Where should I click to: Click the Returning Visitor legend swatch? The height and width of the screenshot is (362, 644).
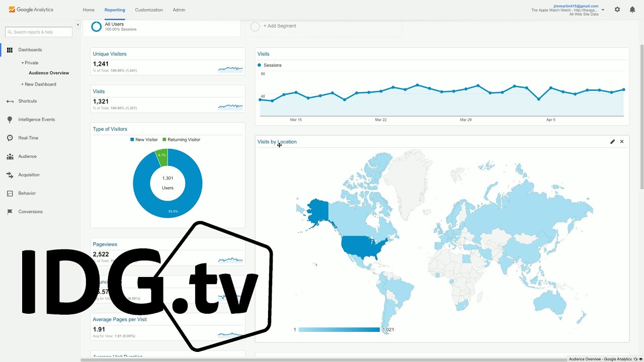pyautogui.click(x=165, y=140)
